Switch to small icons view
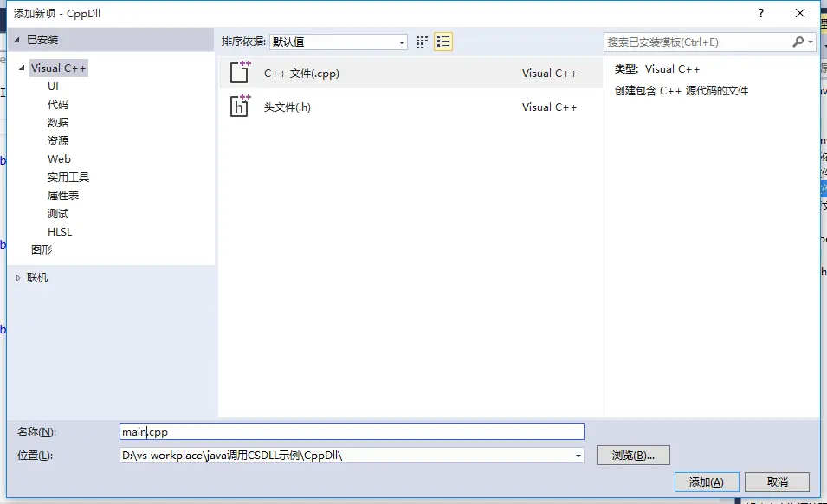This screenshot has height=504, width=827. pyautogui.click(x=422, y=42)
